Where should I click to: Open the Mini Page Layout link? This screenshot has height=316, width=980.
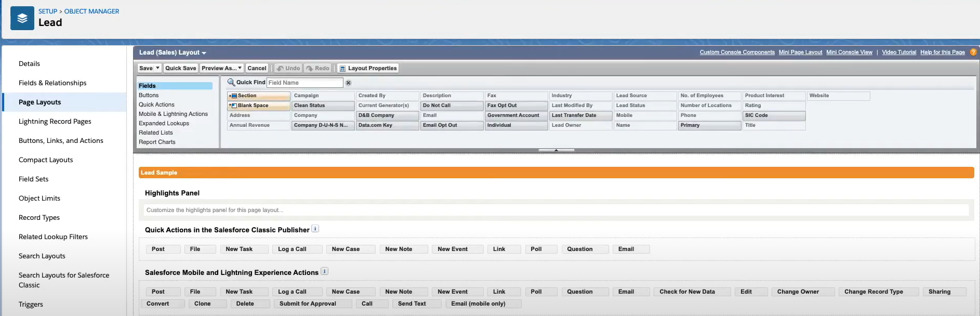pos(800,52)
